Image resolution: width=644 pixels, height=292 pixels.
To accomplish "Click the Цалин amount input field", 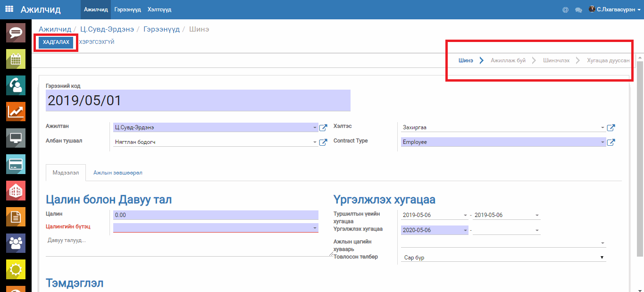I will click(216, 215).
